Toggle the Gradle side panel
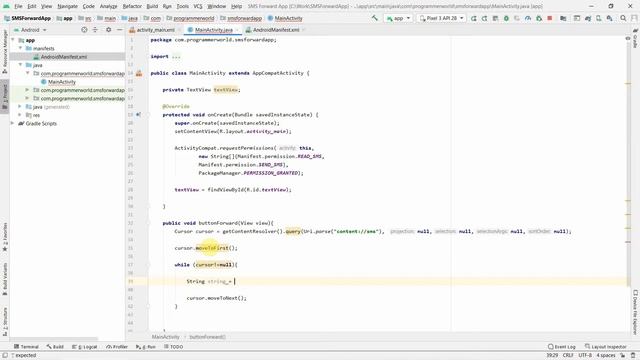The width and height of the screenshot is (640, 360). pyautogui.click(x=636, y=38)
